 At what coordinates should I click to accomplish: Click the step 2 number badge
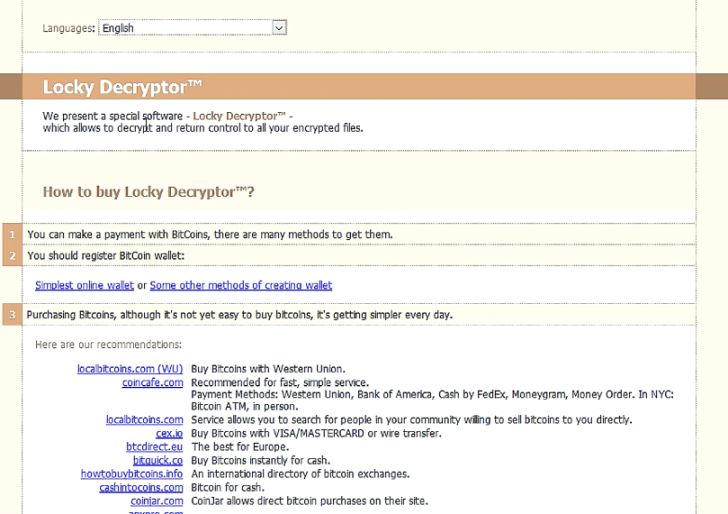click(x=12, y=256)
